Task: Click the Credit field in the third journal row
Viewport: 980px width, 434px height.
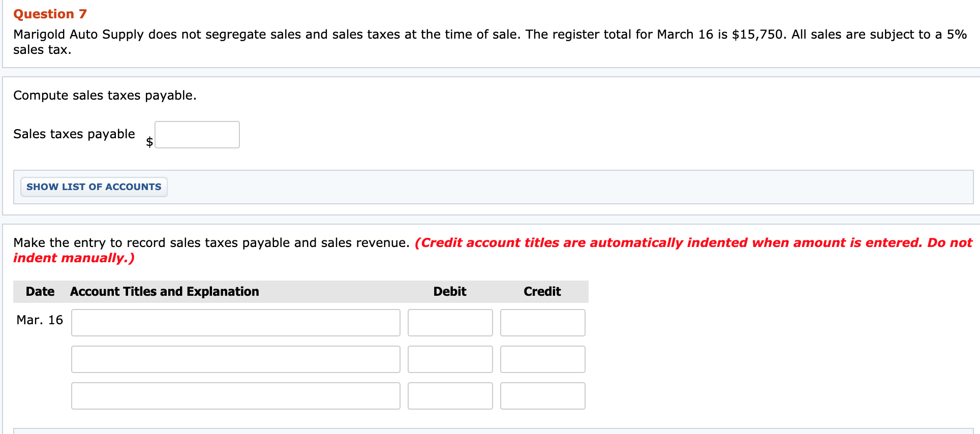Action: click(x=542, y=395)
